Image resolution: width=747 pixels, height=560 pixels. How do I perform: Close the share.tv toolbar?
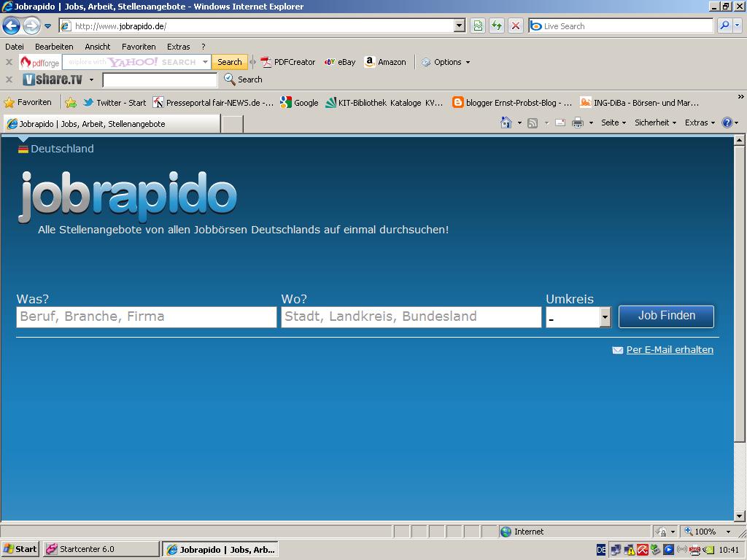point(9,79)
